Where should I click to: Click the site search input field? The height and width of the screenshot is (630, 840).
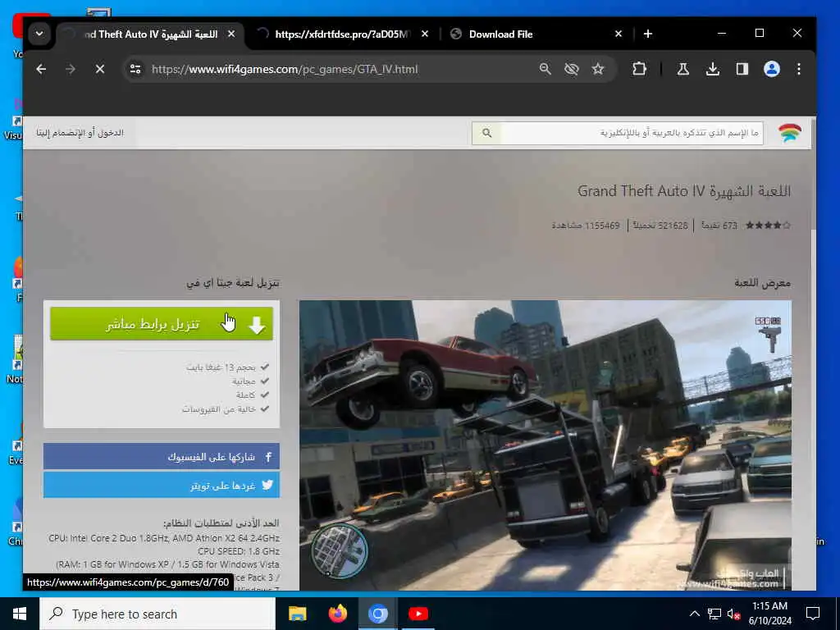631,133
